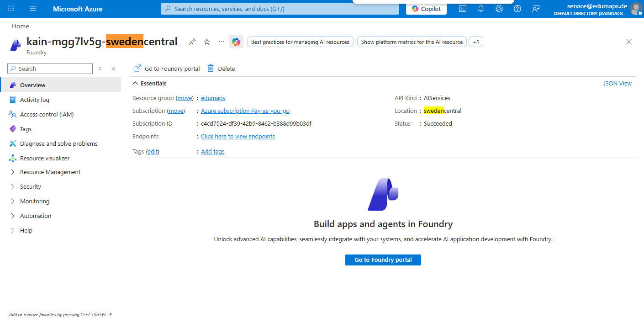The image size is (644, 318).
Task: Click the AIServices API Kind value
Action: [437, 98]
